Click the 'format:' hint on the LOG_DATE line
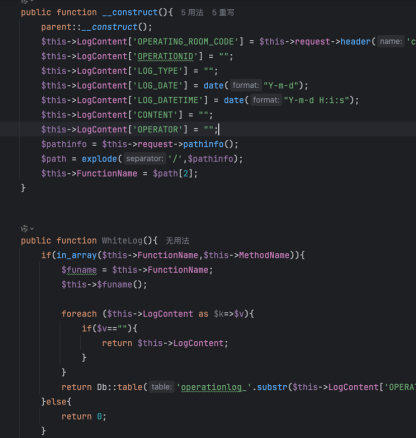Screen dimensions: 416x438 point(246,86)
